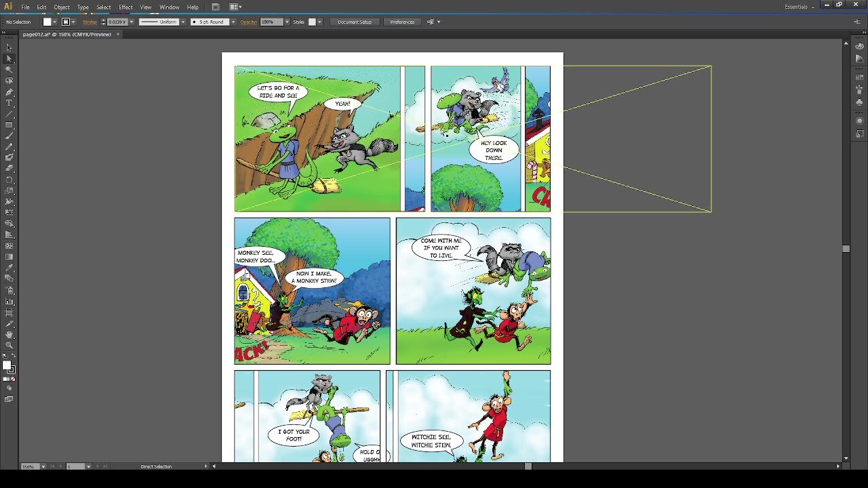The height and width of the screenshot is (488, 868).
Task: Open the Swatches panel
Action: point(859,77)
